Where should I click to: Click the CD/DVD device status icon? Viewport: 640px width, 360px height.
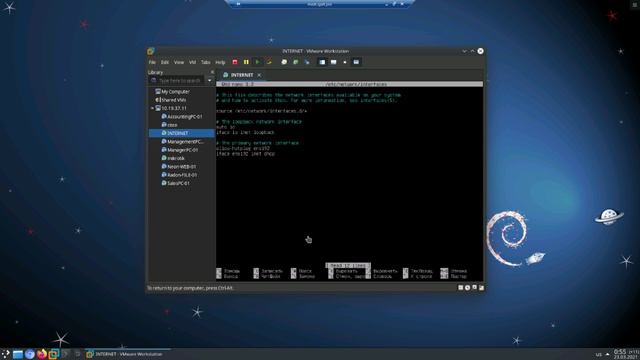(x=467, y=288)
